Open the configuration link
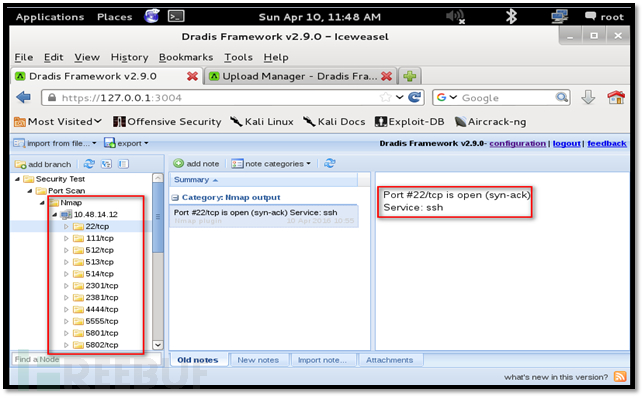This screenshot has height=398, width=644. (x=518, y=143)
